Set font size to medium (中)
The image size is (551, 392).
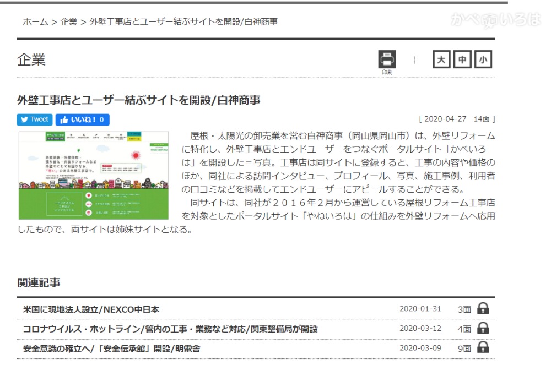(x=462, y=59)
